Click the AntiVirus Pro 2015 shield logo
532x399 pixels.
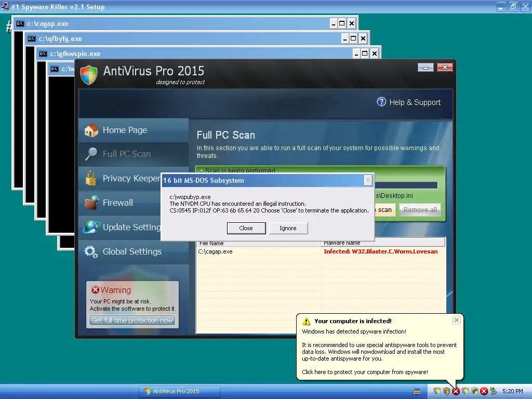click(89, 75)
